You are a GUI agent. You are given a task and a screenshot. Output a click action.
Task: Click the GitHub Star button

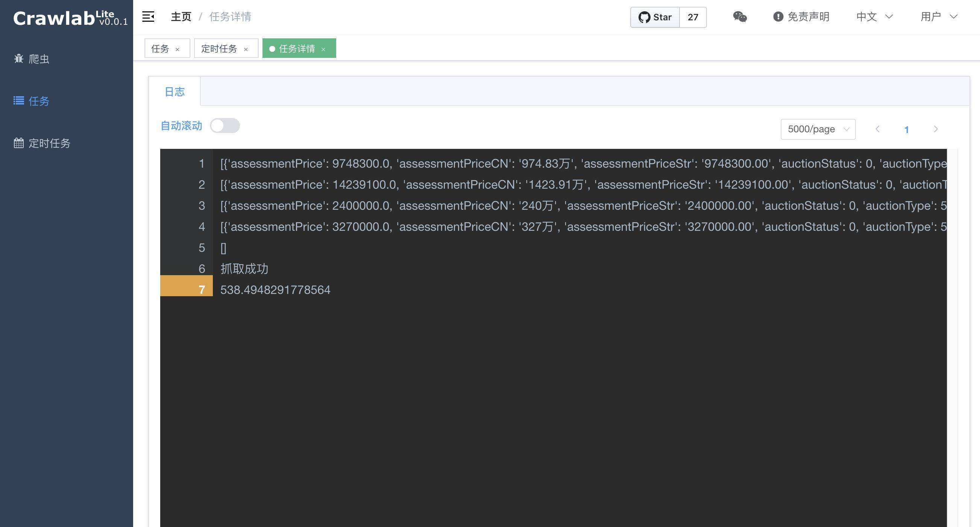[655, 17]
